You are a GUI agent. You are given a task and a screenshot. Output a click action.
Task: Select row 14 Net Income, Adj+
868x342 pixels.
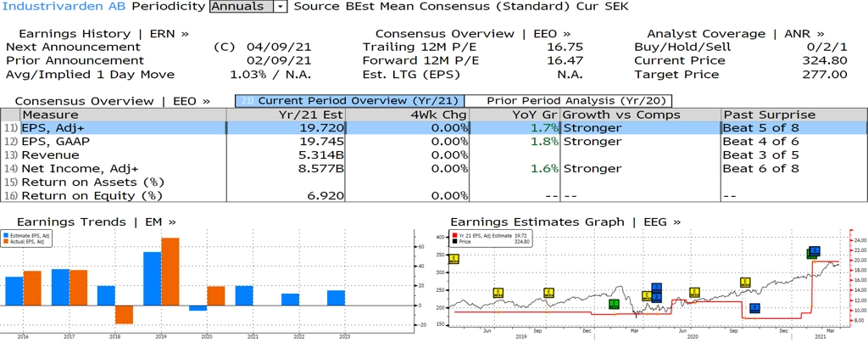pyautogui.click(x=433, y=169)
